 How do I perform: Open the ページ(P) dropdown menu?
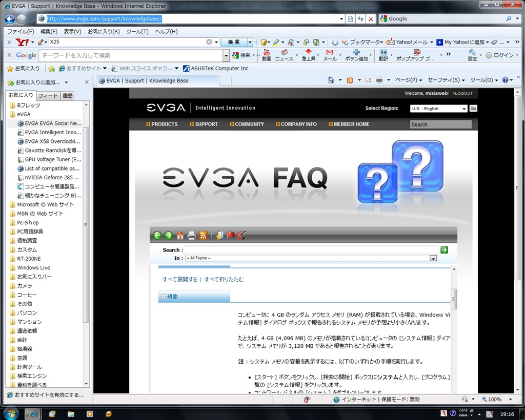[409, 80]
